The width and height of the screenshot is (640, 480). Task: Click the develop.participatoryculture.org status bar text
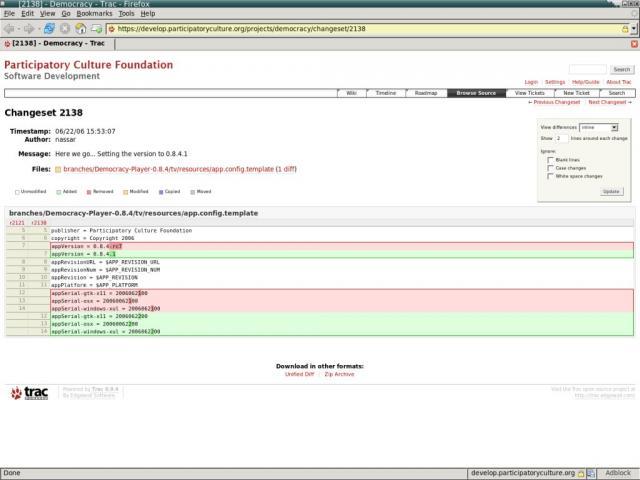pyautogui.click(x=523, y=473)
